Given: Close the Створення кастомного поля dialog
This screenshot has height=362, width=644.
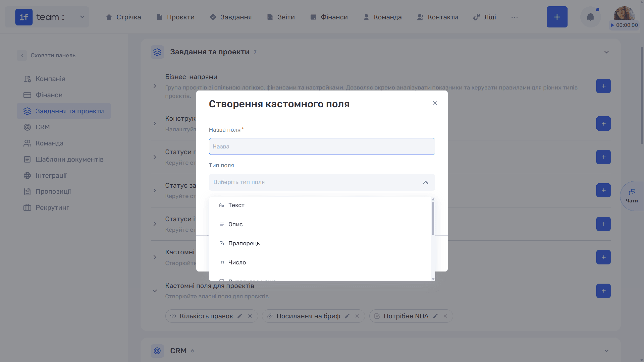Looking at the screenshot, I should 435,103.
